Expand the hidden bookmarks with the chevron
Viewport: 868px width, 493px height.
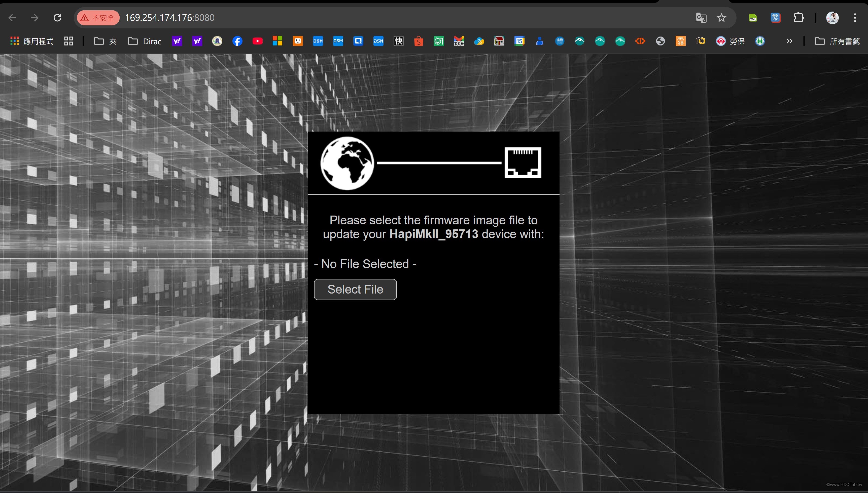pos(789,41)
